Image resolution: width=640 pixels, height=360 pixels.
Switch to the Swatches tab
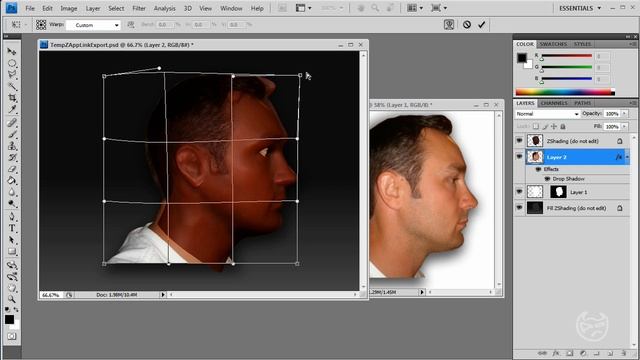pos(553,44)
